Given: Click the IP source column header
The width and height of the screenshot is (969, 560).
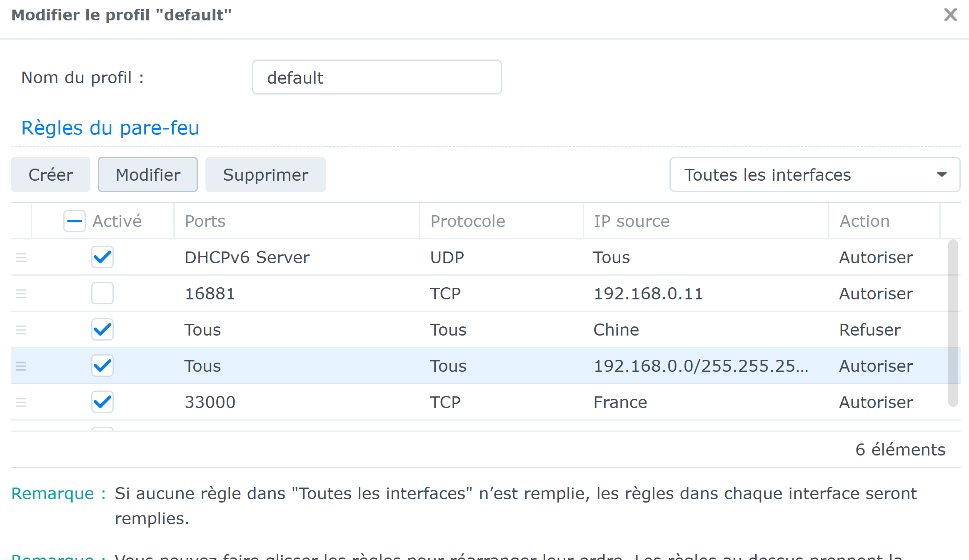Looking at the screenshot, I should coord(632,221).
